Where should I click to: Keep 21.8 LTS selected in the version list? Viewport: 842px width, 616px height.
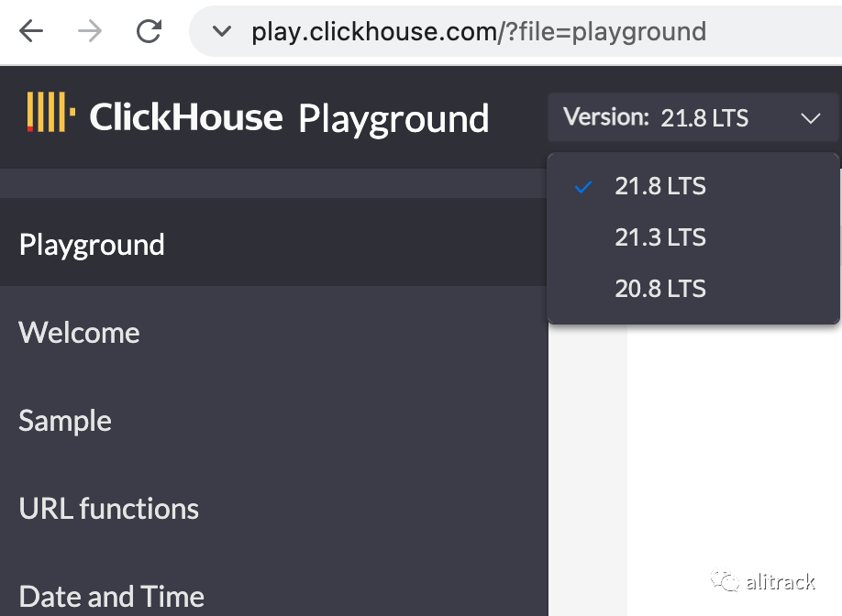(660, 186)
